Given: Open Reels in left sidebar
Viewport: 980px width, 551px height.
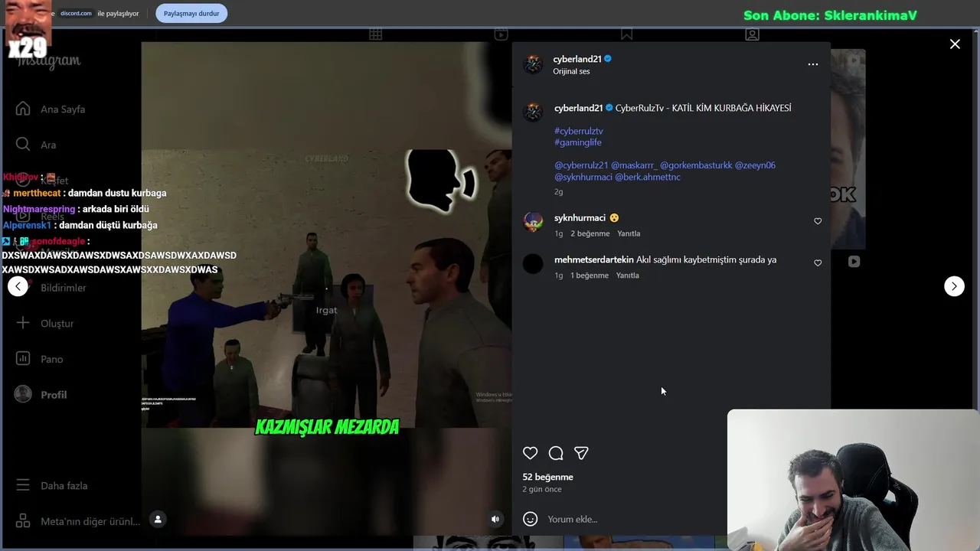Looking at the screenshot, I should tap(52, 217).
